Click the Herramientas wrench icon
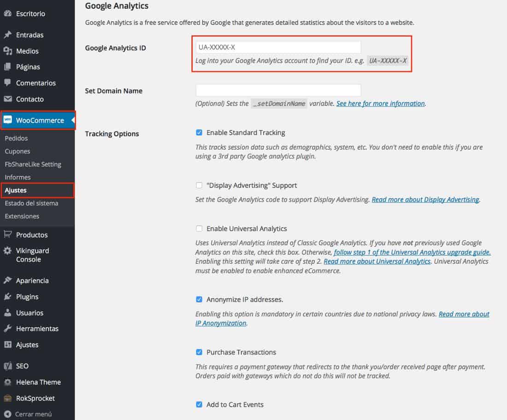 point(8,328)
